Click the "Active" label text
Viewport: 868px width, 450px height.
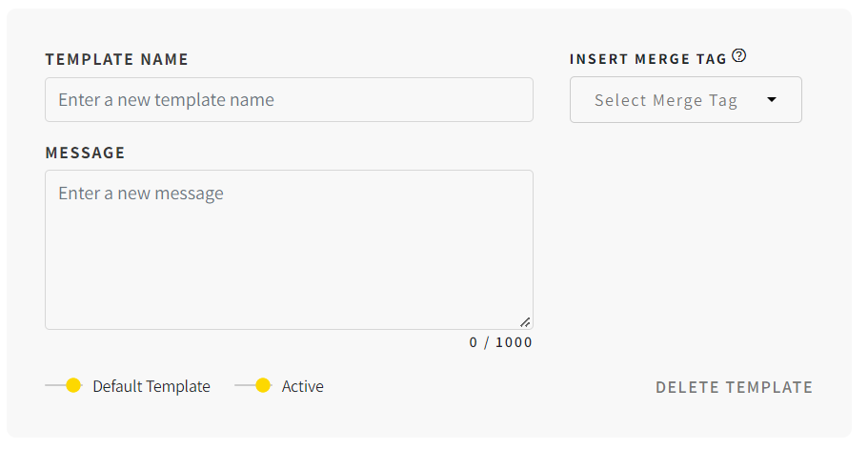click(x=302, y=386)
